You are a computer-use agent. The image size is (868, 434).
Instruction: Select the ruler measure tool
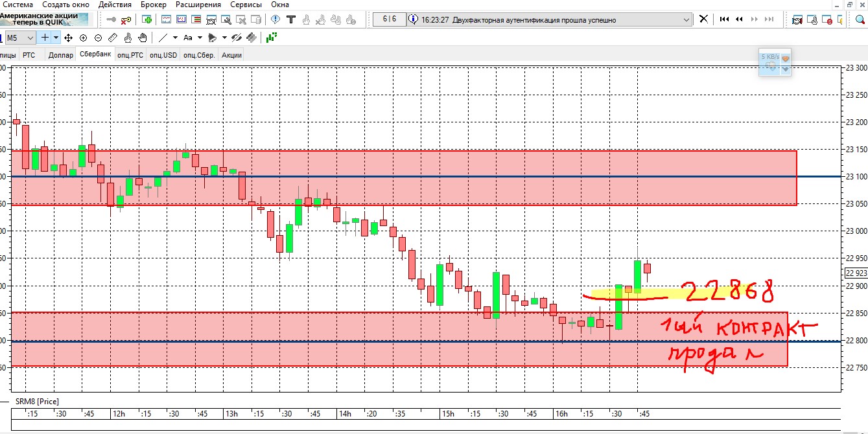pyautogui.click(x=113, y=38)
